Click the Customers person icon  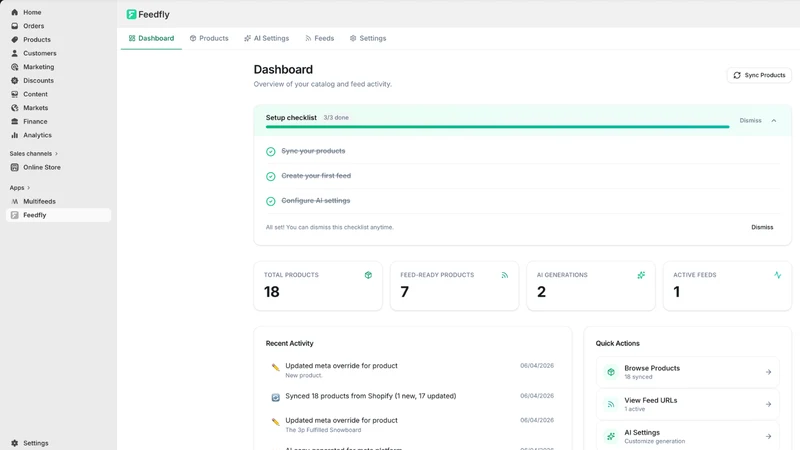click(x=14, y=53)
